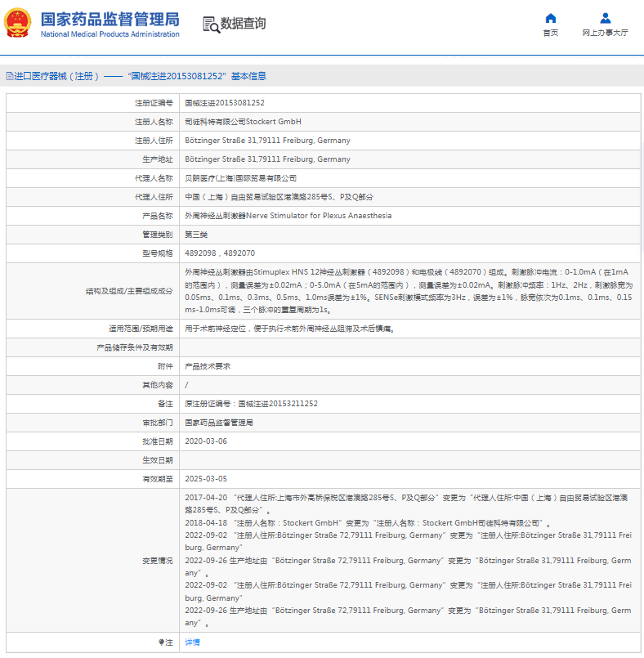Click the 国家药品监督管理局 site title
This screenshot has width=644, height=658.
point(110,19)
